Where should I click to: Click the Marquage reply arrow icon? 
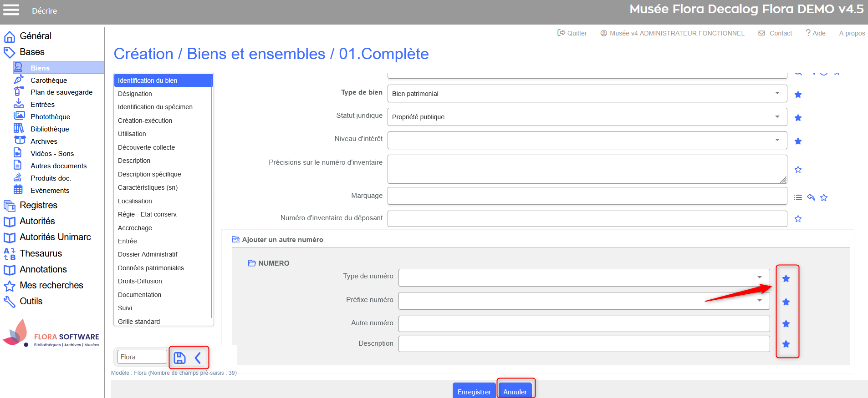coord(811,197)
